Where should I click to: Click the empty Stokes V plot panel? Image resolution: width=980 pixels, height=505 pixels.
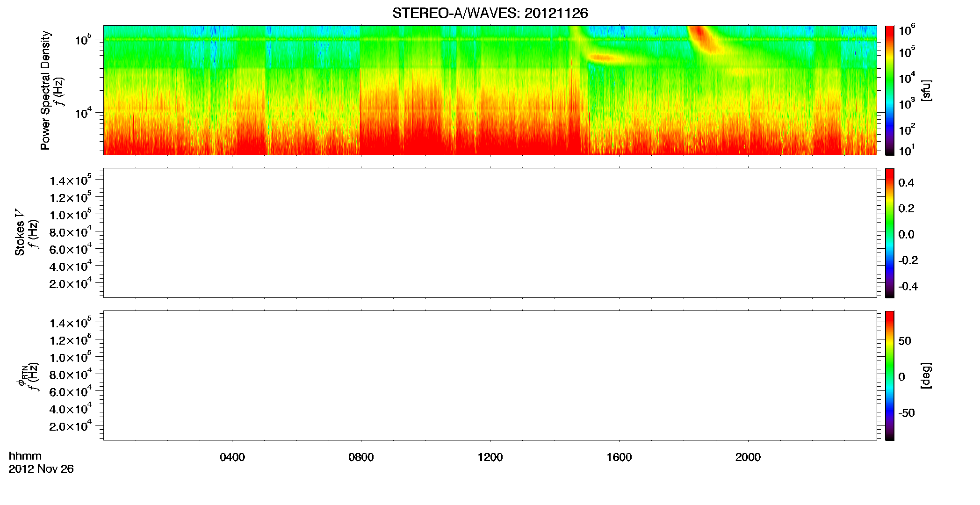[x=490, y=233]
